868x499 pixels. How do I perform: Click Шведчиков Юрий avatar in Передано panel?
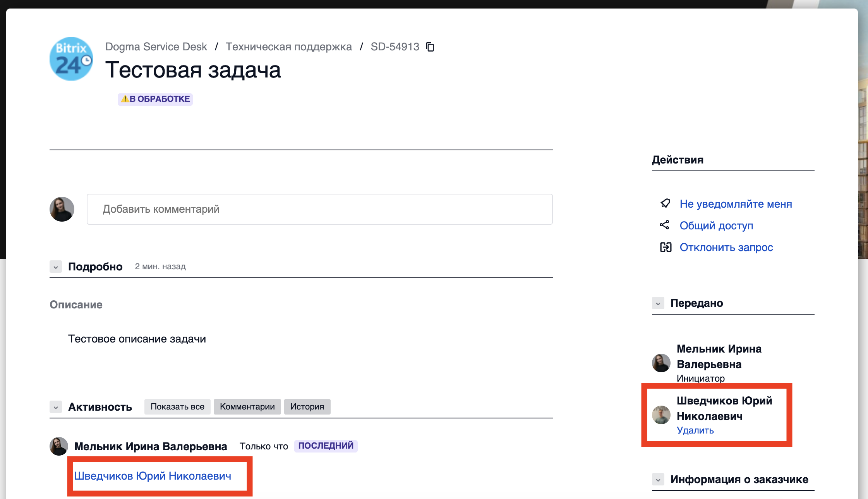click(x=661, y=415)
